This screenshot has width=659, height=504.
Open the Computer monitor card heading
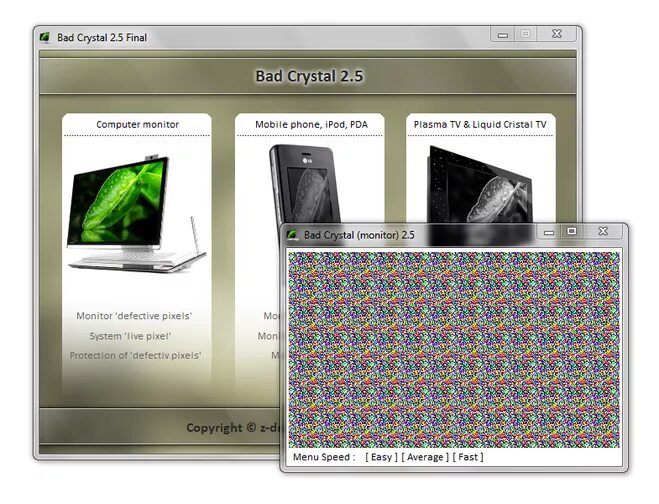(x=137, y=124)
